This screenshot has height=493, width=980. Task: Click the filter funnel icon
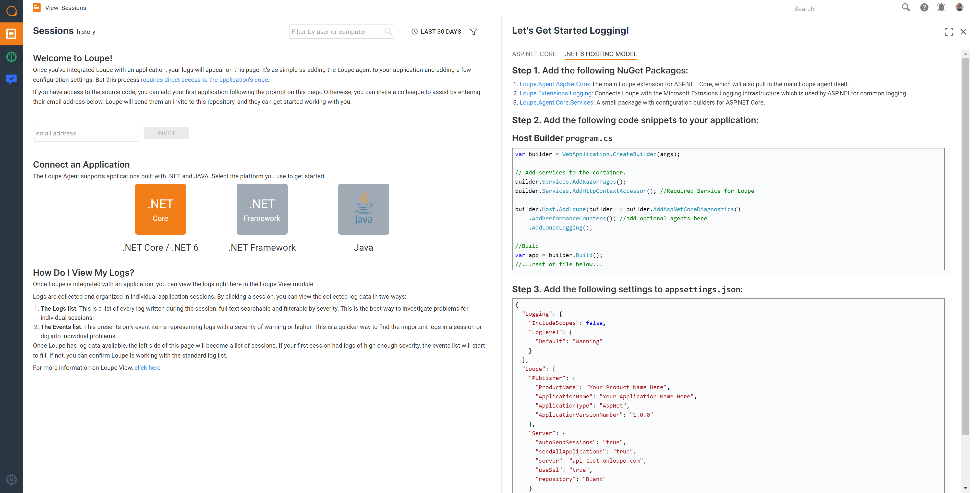click(x=474, y=32)
